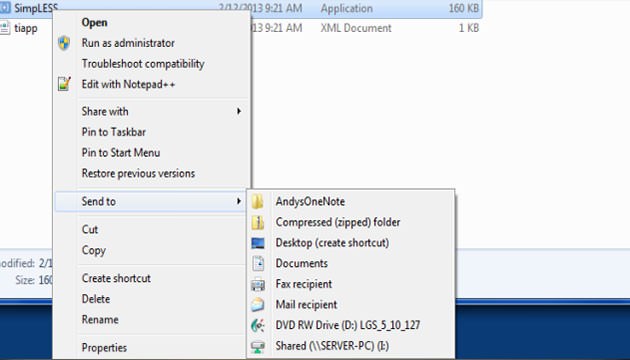Viewport: 630px width, 360px height.
Task: Click the Shared network drive icon
Action: [258, 346]
